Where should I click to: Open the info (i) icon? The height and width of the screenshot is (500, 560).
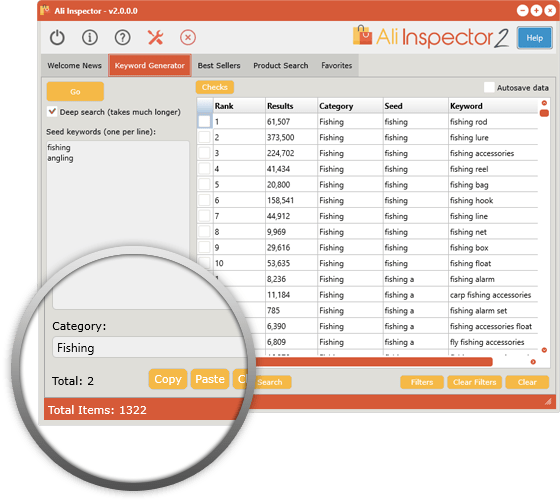click(90, 38)
